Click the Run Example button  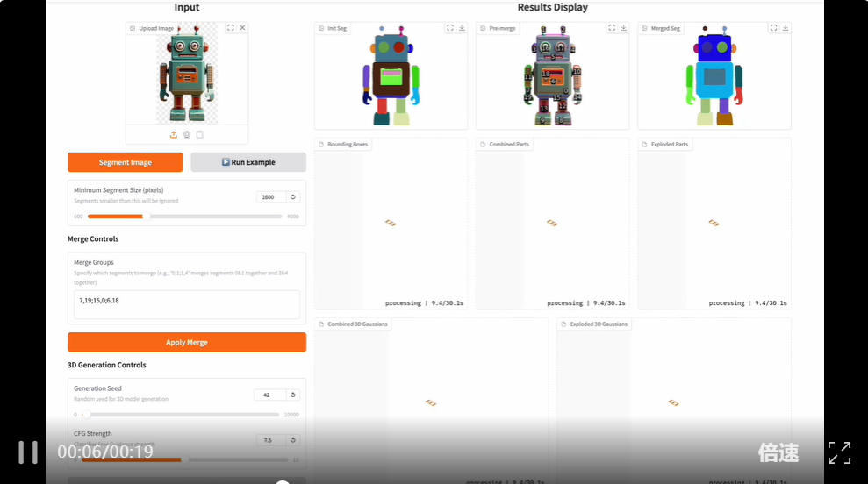click(248, 162)
